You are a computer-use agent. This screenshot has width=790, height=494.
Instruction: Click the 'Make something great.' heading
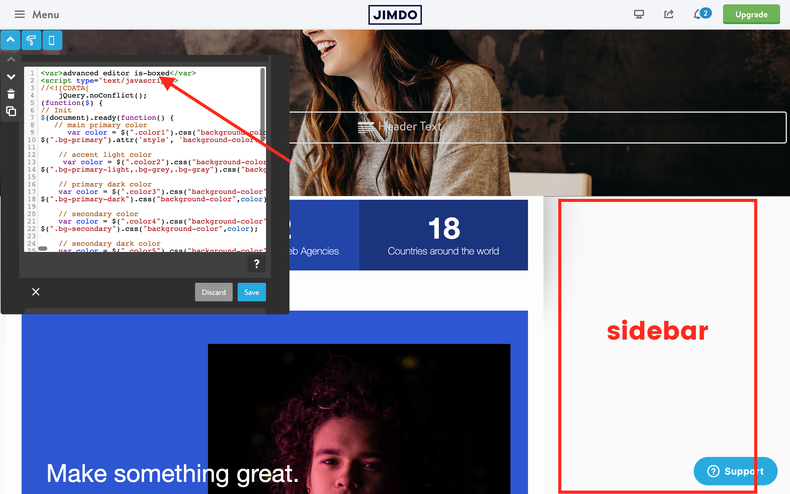[172, 474]
